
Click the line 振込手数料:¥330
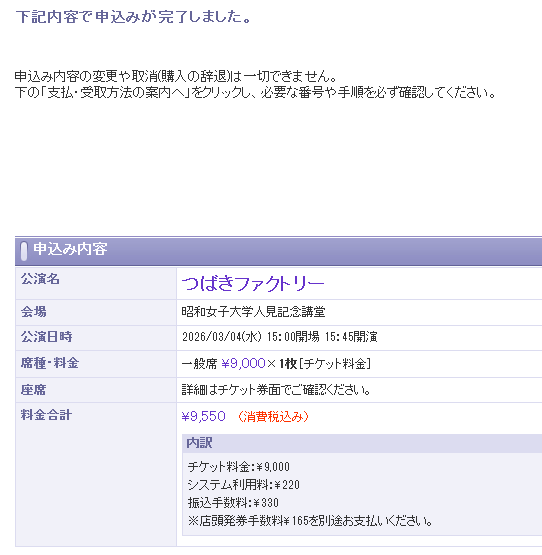[x=233, y=503]
